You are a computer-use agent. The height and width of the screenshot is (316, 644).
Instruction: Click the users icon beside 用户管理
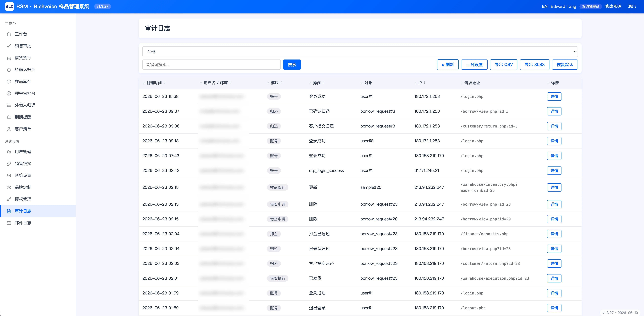[x=9, y=152]
